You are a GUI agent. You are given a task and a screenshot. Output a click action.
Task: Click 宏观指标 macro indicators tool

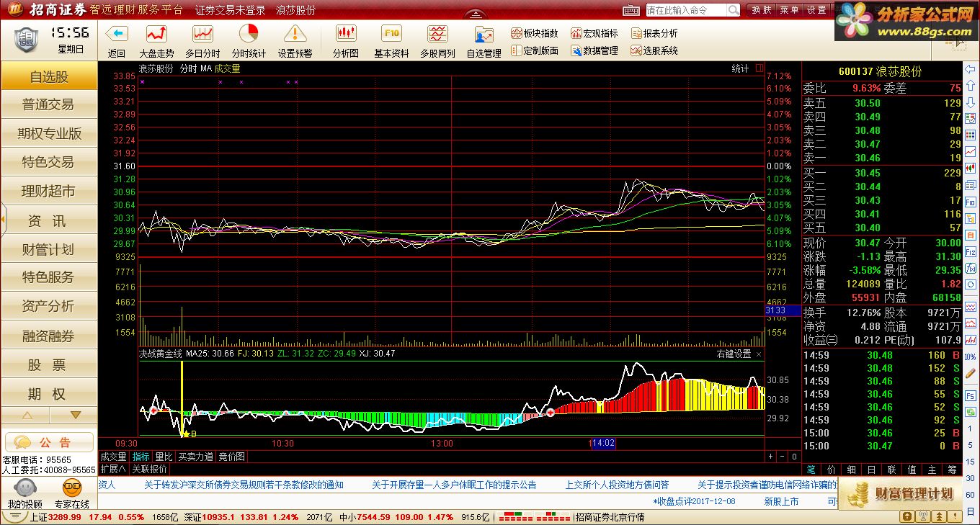(x=594, y=33)
